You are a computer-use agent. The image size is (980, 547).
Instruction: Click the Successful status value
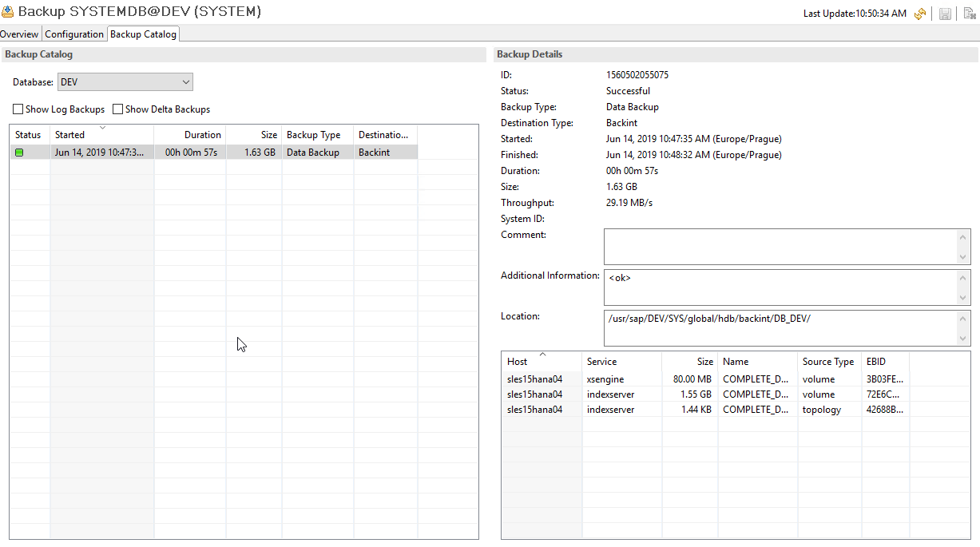[x=628, y=91]
